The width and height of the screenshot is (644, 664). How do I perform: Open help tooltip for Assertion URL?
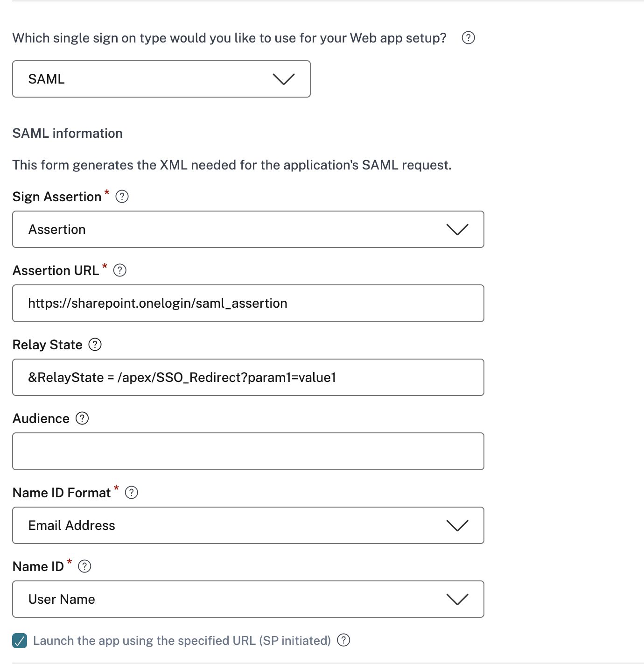click(x=120, y=270)
